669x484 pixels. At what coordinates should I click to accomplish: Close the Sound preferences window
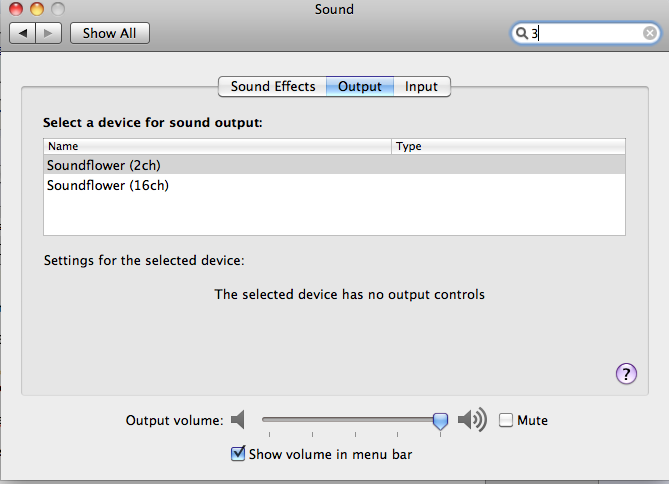coord(17,9)
